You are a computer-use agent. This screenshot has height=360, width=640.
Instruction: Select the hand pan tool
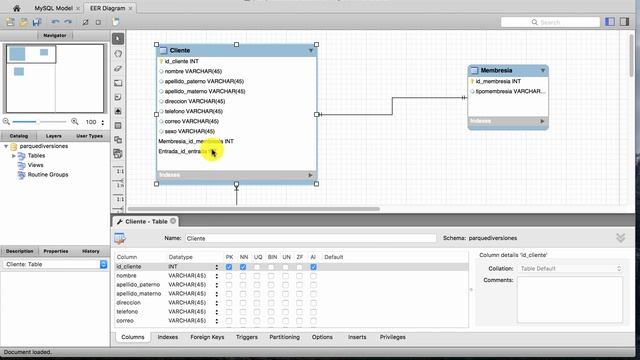pyautogui.click(x=118, y=53)
